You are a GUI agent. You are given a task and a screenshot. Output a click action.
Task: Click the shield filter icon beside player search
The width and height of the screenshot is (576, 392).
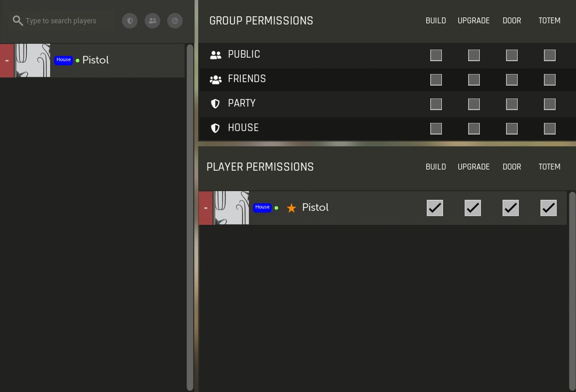[x=129, y=21]
